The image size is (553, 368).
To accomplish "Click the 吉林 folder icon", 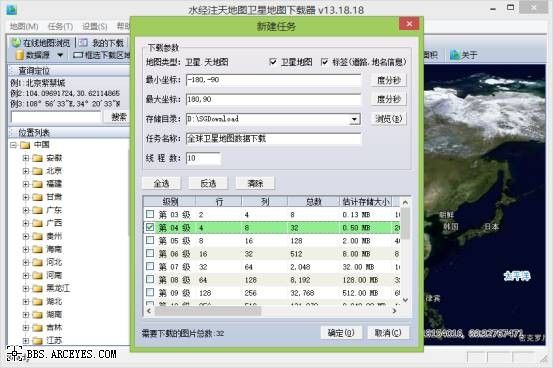I will tap(37, 328).
